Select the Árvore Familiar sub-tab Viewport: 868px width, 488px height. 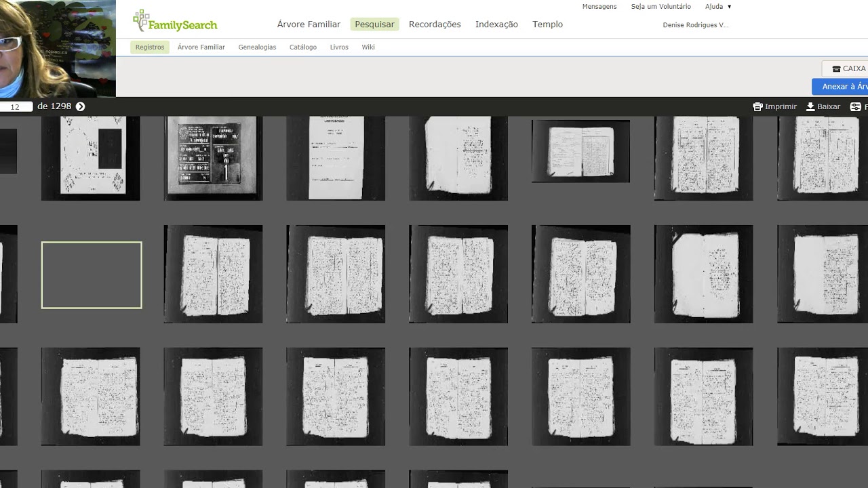201,47
